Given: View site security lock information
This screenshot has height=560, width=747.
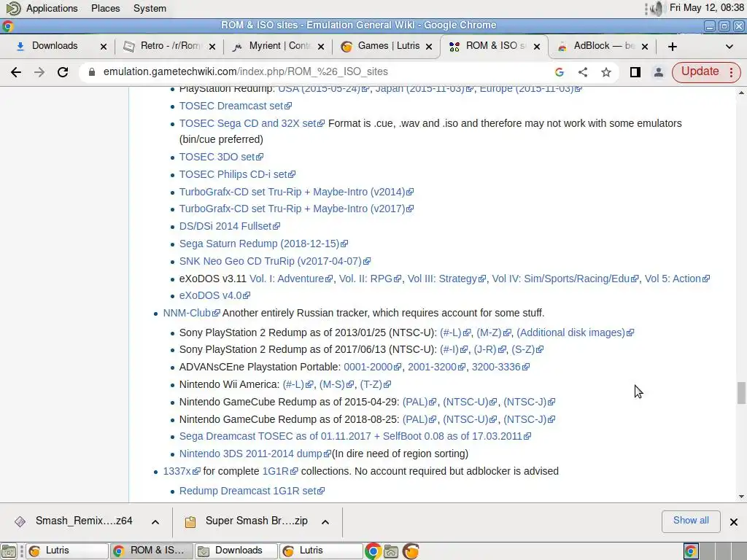Looking at the screenshot, I should (92, 72).
